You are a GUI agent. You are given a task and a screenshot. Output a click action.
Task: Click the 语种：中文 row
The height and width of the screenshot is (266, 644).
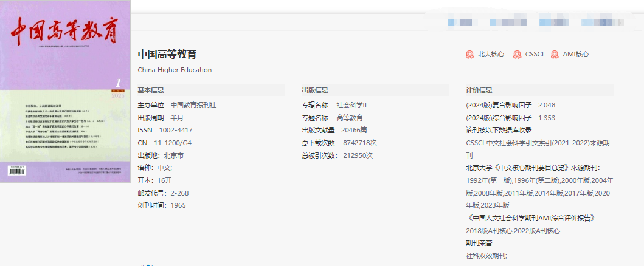pyautogui.click(x=155, y=168)
